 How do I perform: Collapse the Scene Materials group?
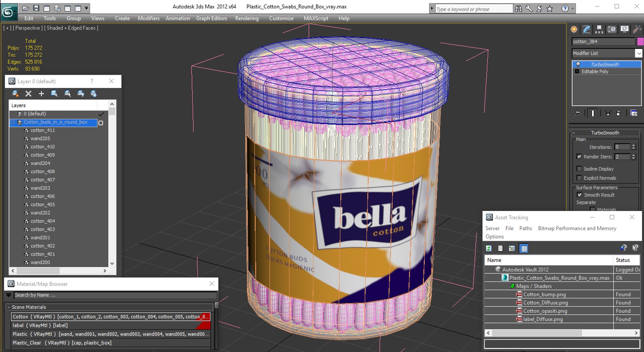[9, 307]
